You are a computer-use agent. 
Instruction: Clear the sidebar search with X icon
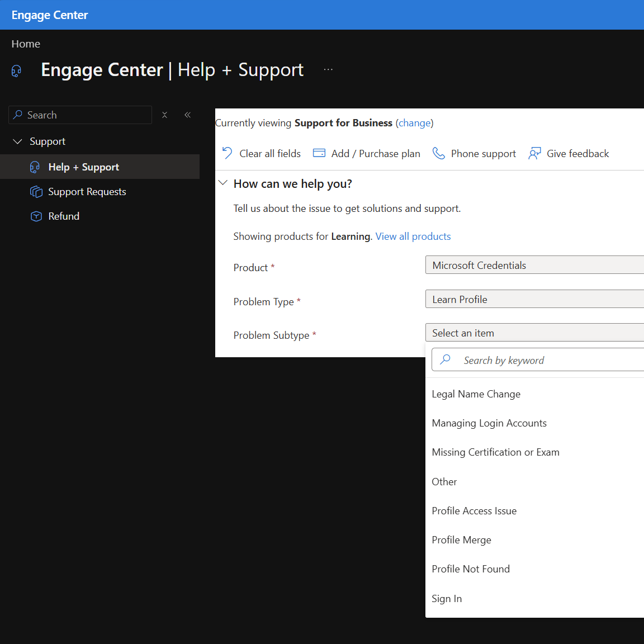coord(164,115)
